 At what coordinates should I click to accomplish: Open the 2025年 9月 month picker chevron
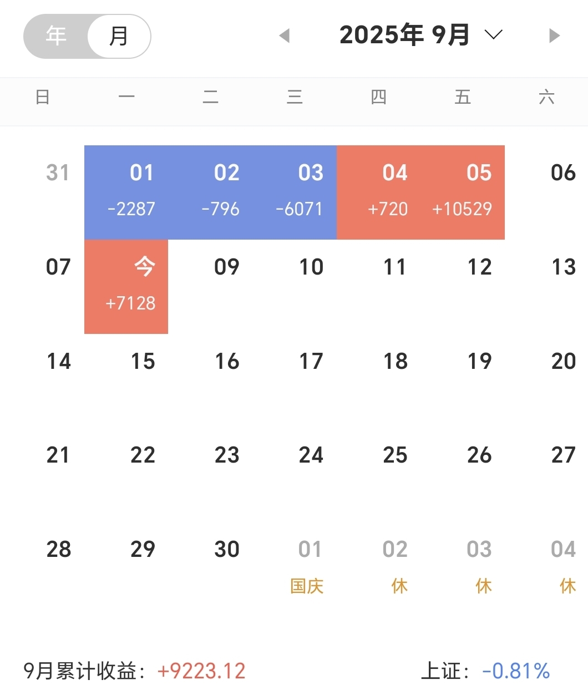coord(493,35)
